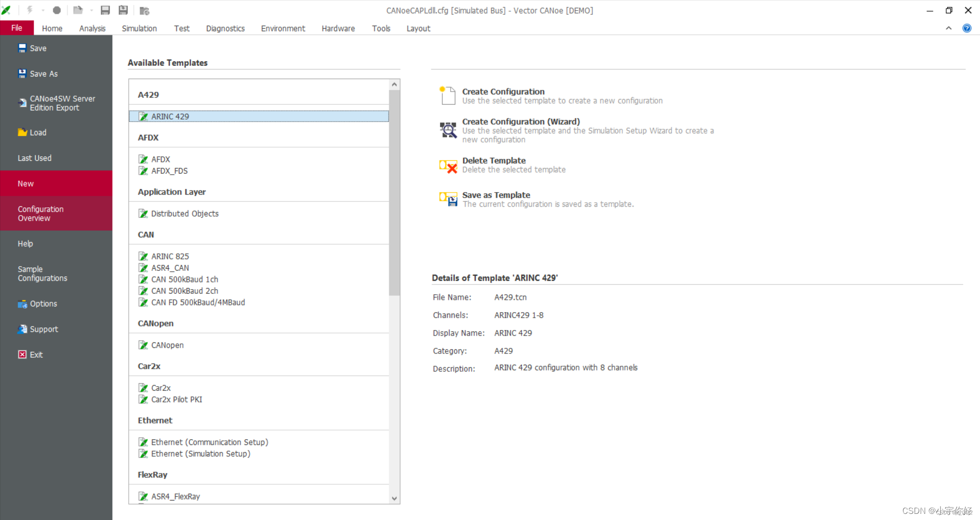Click the template list scroll-down arrow

click(394, 499)
